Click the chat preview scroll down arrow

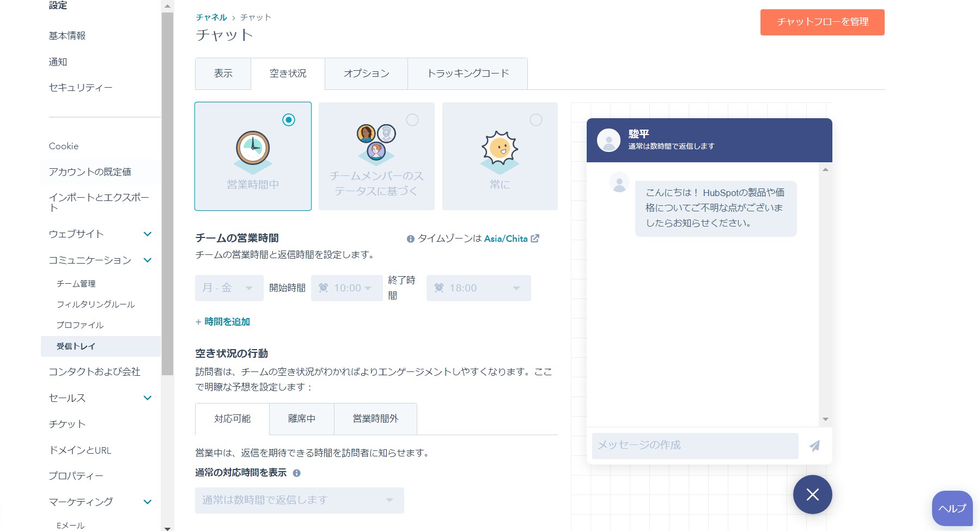click(x=825, y=419)
